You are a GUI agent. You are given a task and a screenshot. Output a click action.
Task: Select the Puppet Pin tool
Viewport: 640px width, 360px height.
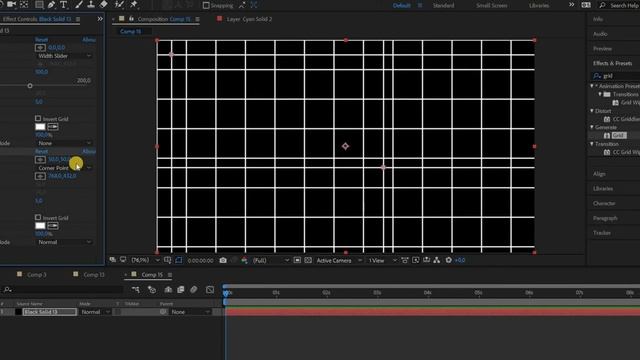[134, 4]
